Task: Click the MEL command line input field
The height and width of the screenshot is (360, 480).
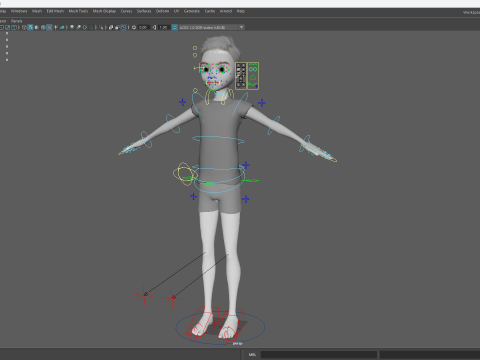Action: coord(319,354)
